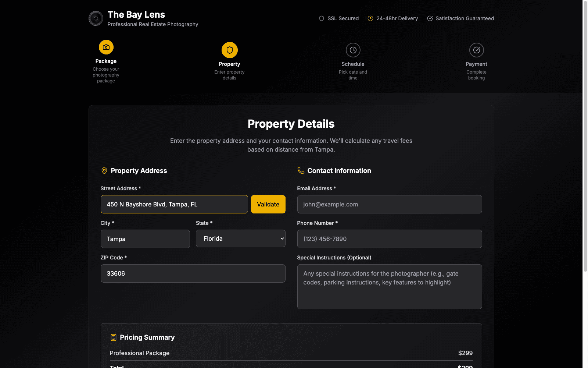Click The Bay Lens site title
This screenshot has width=588, height=368.
pyautogui.click(x=136, y=15)
